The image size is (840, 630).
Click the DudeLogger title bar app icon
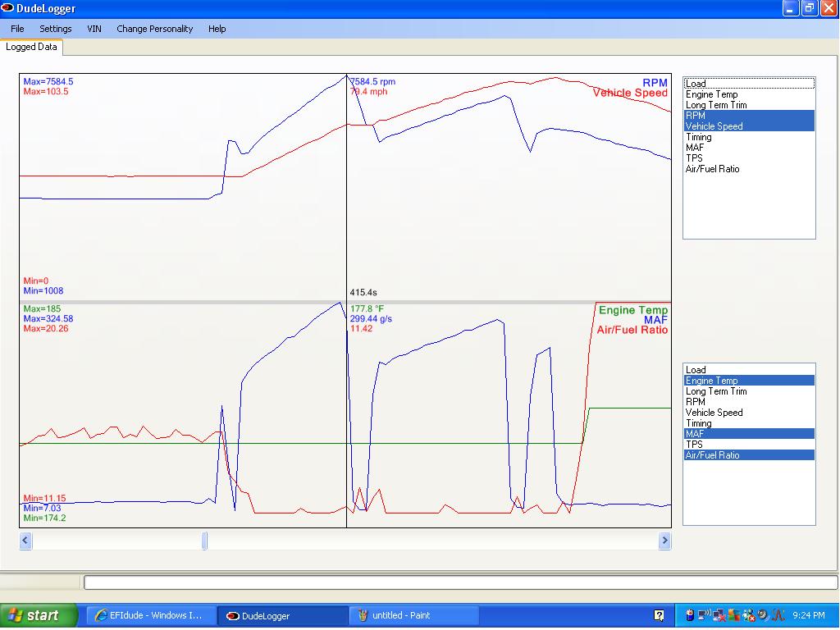coord(7,8)
